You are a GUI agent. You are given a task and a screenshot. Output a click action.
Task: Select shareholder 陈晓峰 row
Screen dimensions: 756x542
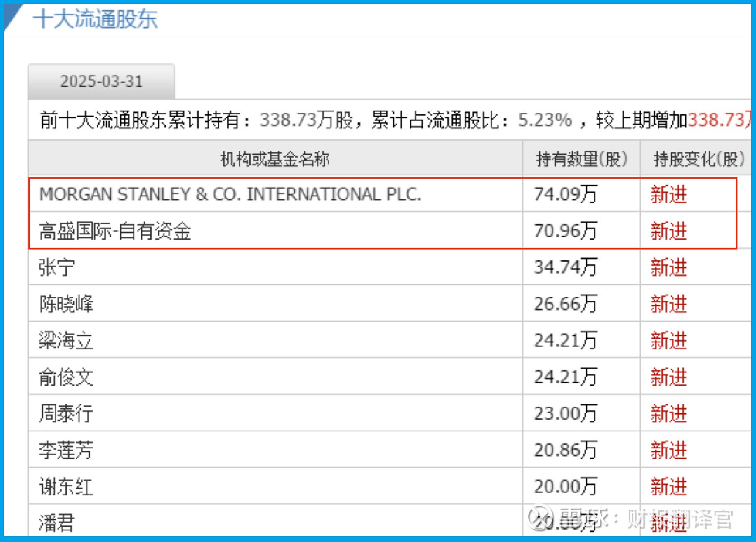66,304
